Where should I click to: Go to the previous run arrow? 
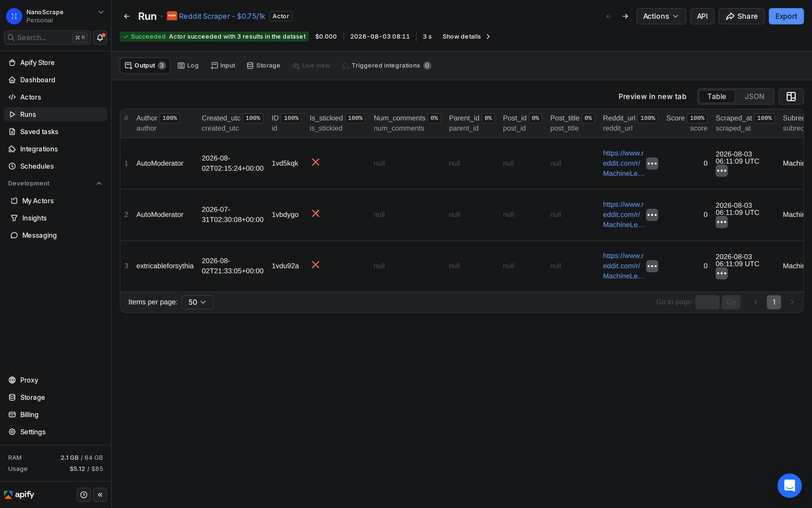point(609,16)
